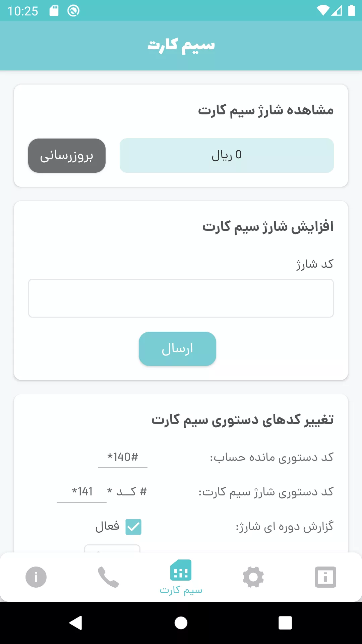Edit the *140# balance code field
Image resolution: width=362 pixels, height=644 pixels.
coord(123,457)
